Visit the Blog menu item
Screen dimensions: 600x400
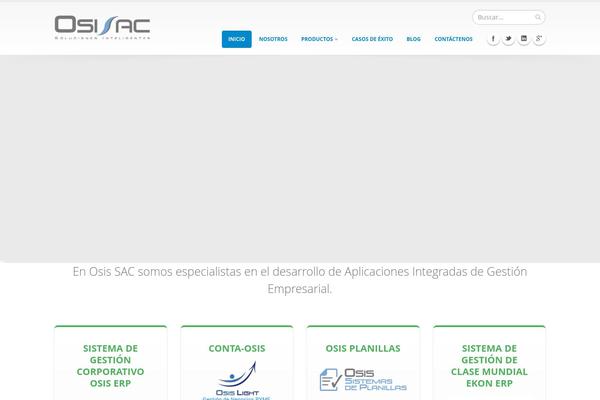click(x=413, y=39)
